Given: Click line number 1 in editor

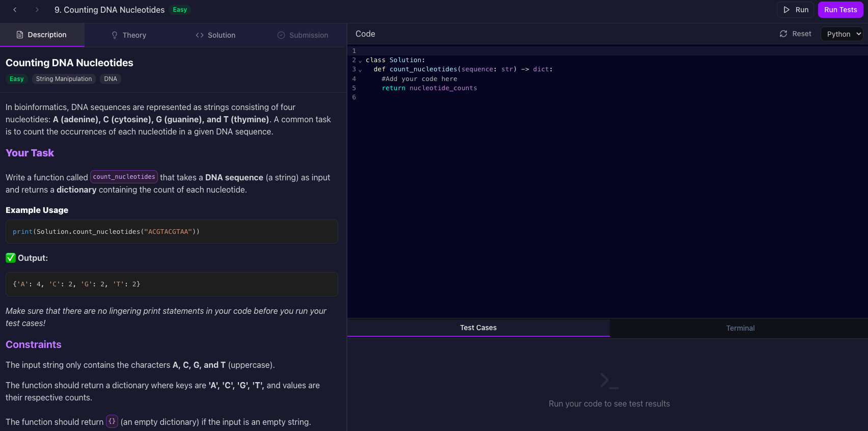Looking at the screenshot, I should 354,51.
